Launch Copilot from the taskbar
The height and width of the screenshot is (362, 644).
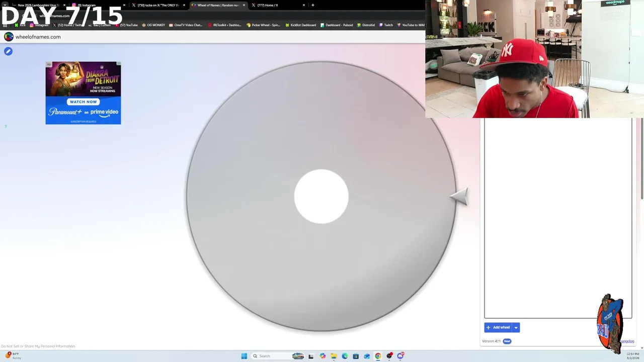tap(323, 356)
